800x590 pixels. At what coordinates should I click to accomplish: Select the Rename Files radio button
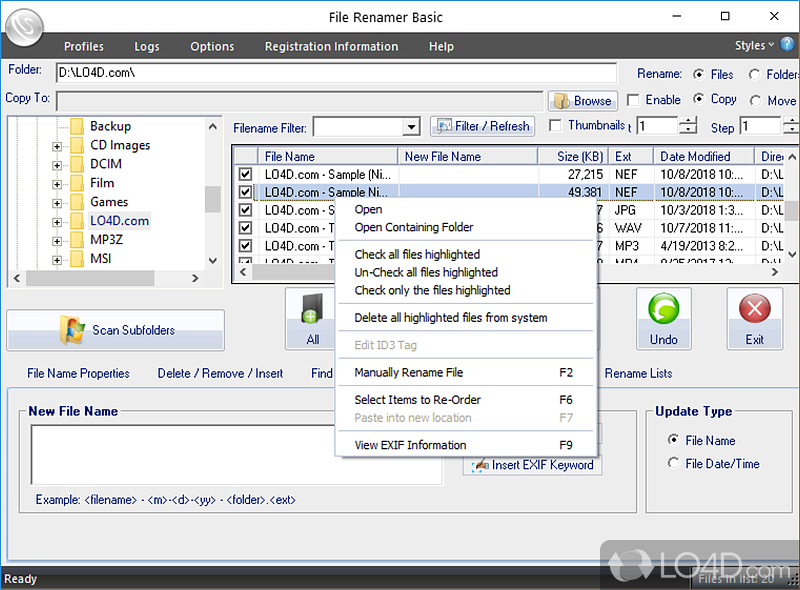[698, 75]
